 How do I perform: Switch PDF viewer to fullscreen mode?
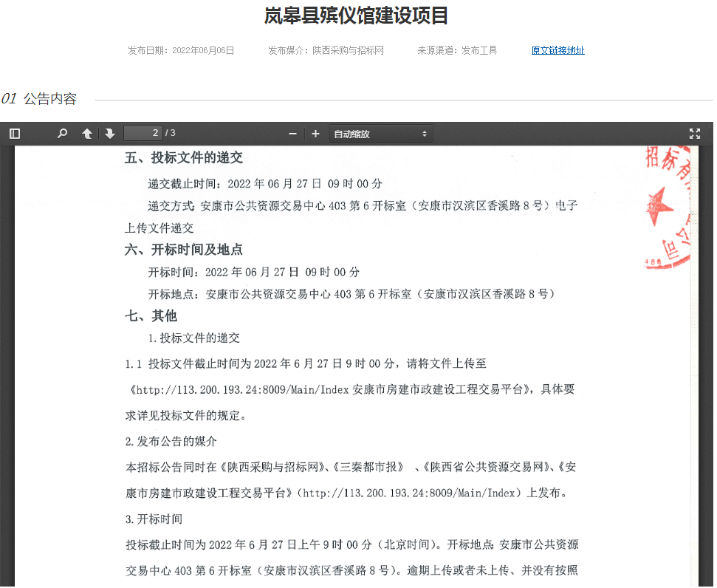click(695, 134)
